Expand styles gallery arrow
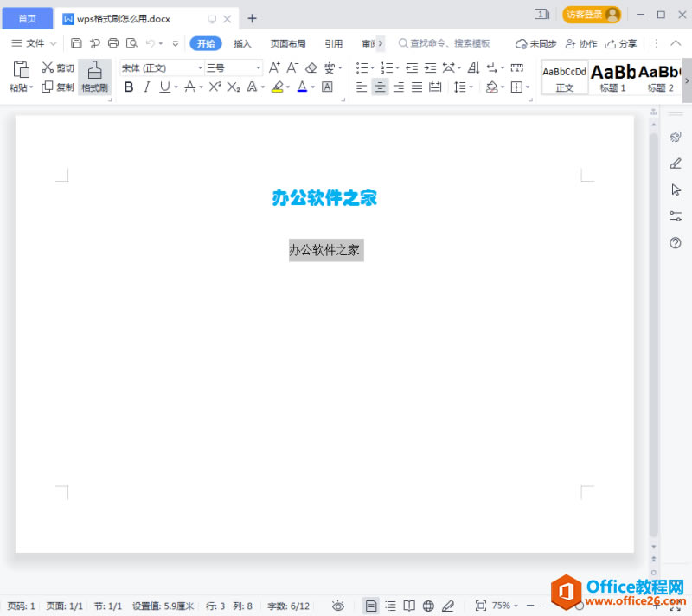 click(x=687, y=80)
